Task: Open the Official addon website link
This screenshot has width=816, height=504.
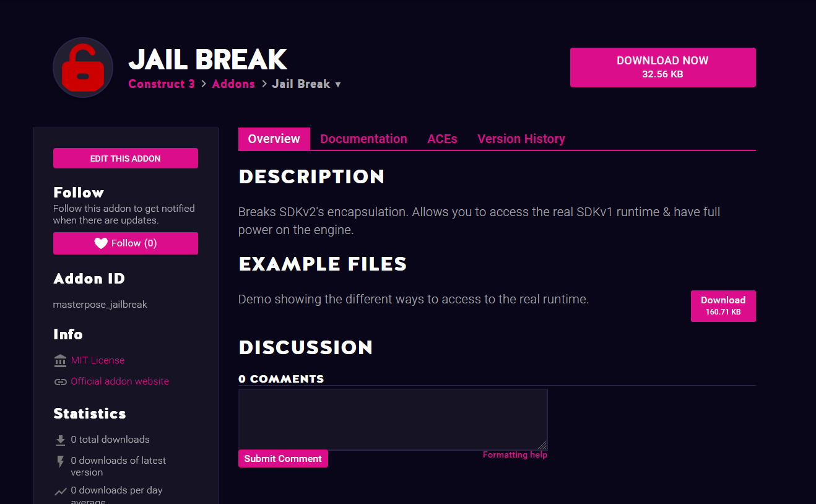Action: pyautogui.click(x=120, y=381)
